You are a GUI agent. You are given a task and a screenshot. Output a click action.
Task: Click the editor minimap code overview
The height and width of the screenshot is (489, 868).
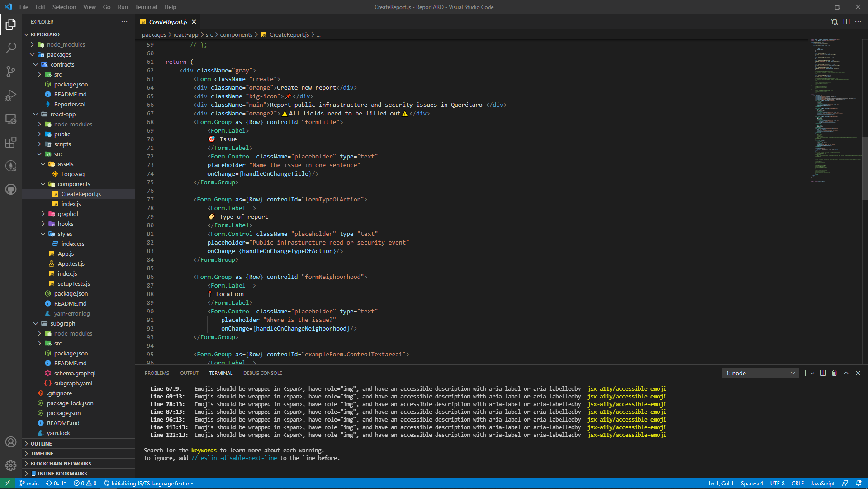pyautogui.click(x=835, y=110)
